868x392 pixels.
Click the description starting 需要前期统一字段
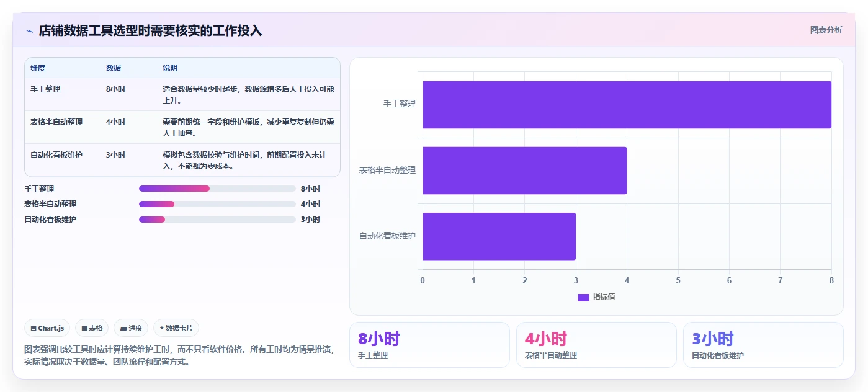point(248,127)
